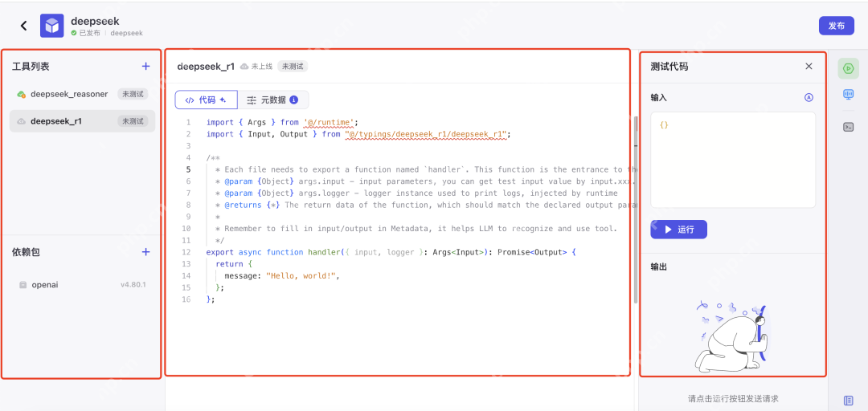
Task: Go back using the left arrow
Action: coord(24,26)
